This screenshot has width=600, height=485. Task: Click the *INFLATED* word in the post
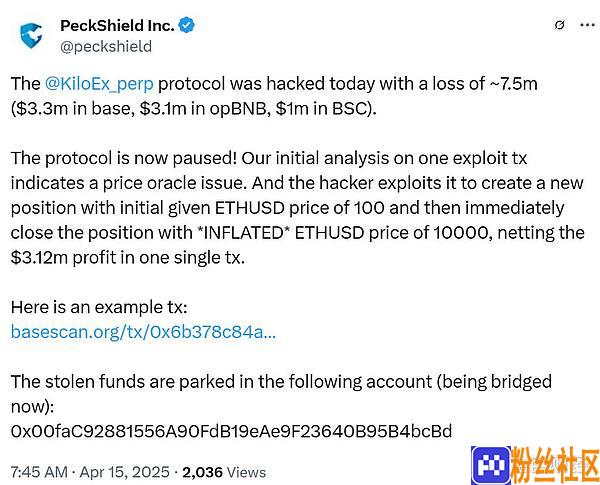(243, 233)
